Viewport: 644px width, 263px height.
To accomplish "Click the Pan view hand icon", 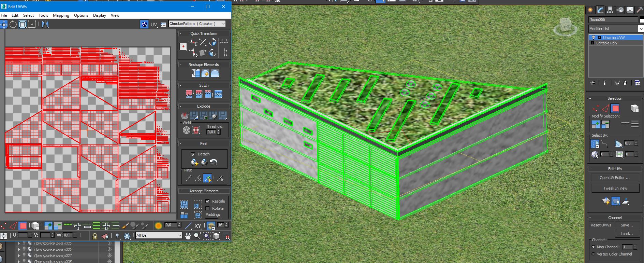I will coord(188,236).
